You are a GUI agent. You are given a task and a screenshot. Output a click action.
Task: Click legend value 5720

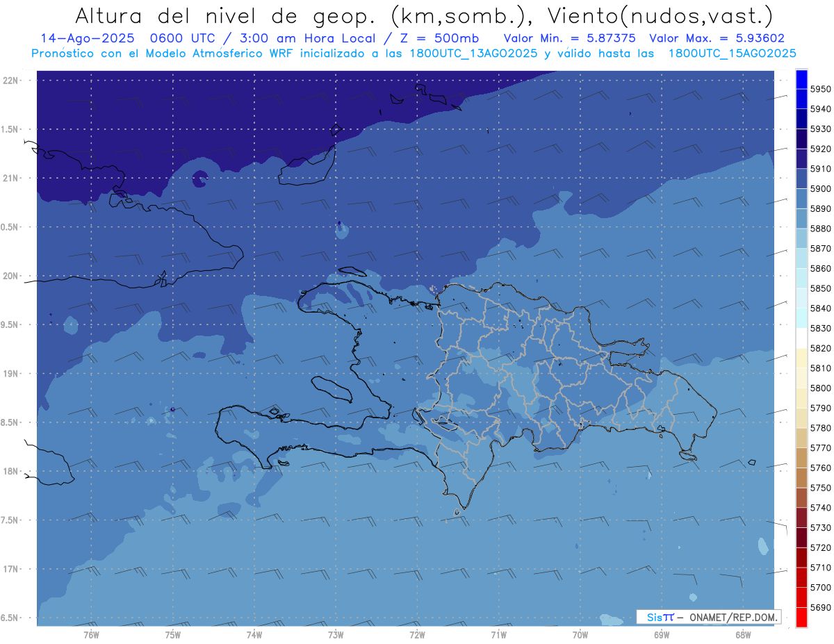[820, 547]
